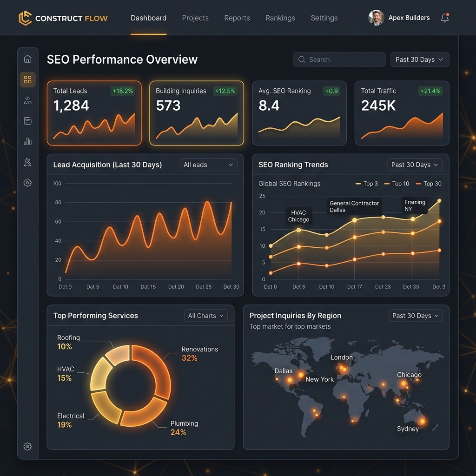Click the Dallas map label
476x476 pixels.
[x=284, y=371]
